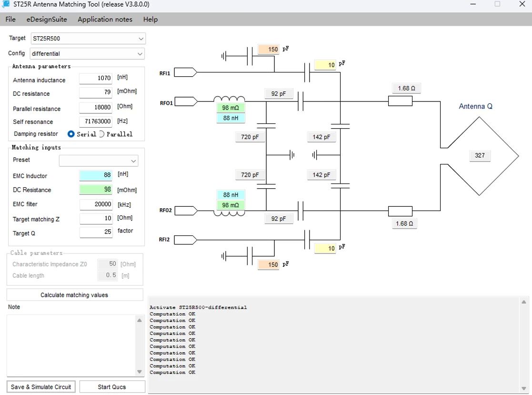Click the upper 1.68 Ω resistor label

pos(406,88)
